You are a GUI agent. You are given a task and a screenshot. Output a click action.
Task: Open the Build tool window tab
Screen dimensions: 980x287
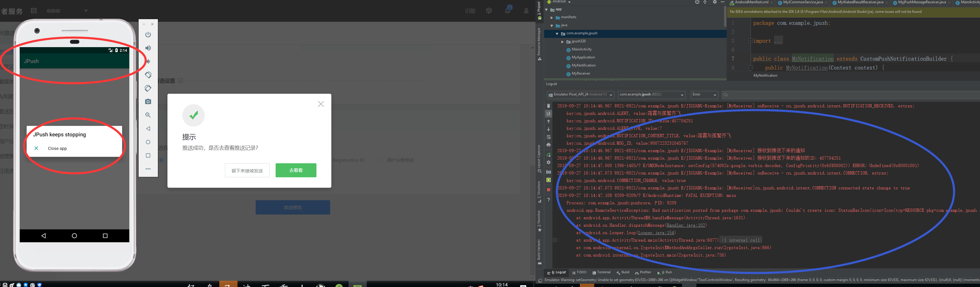(x=623, y=272)
